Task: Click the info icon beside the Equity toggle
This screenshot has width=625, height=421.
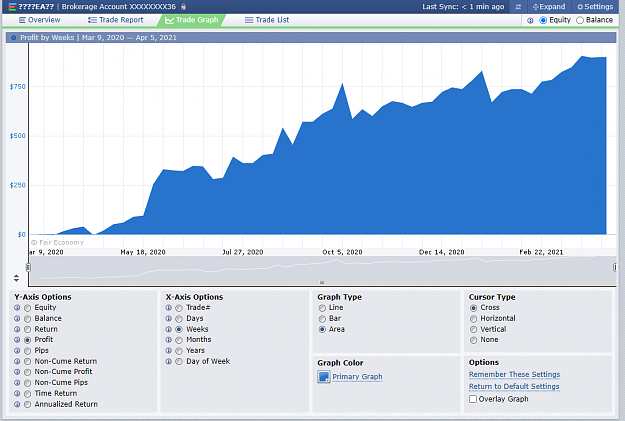Action: click(x=530, y=20)
